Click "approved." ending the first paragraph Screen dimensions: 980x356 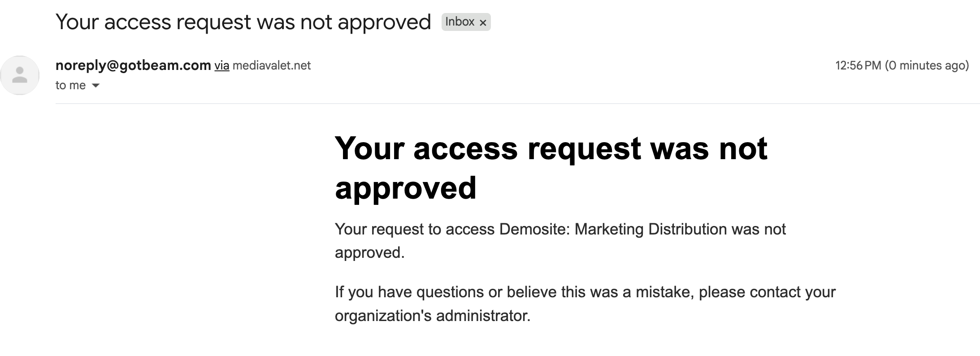coord(370,253)
